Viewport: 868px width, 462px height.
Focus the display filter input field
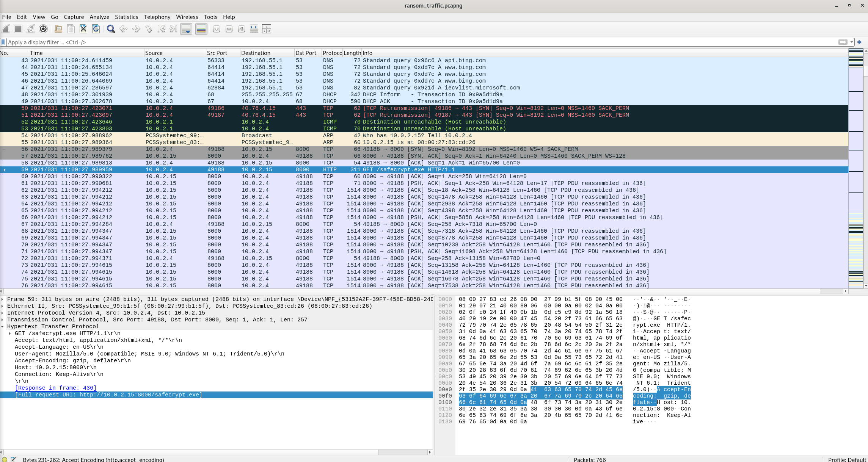[x=421, y=42]
